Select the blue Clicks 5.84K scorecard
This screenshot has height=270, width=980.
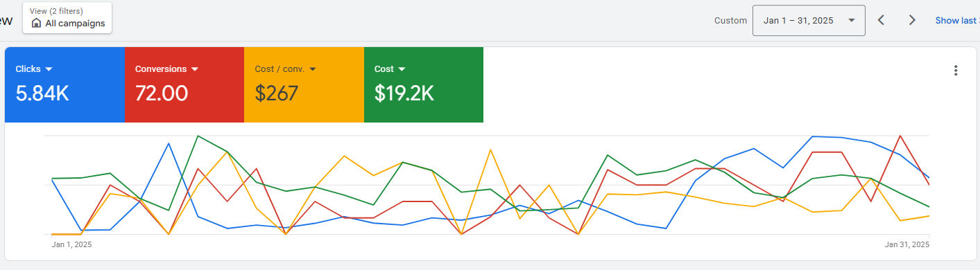65,84
